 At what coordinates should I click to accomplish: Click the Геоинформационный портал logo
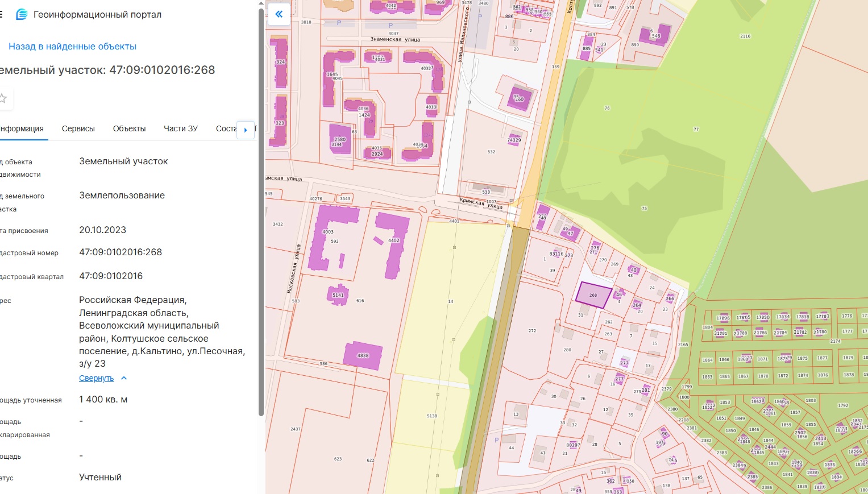[22, 14]
